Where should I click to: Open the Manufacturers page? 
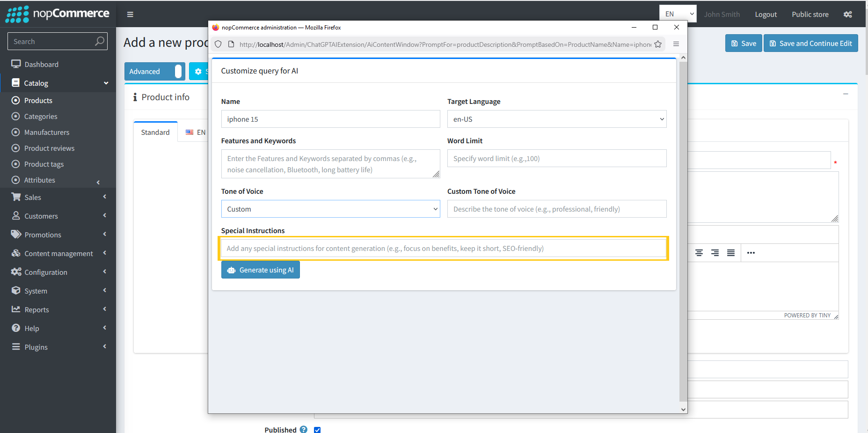(x=46, y=132)
